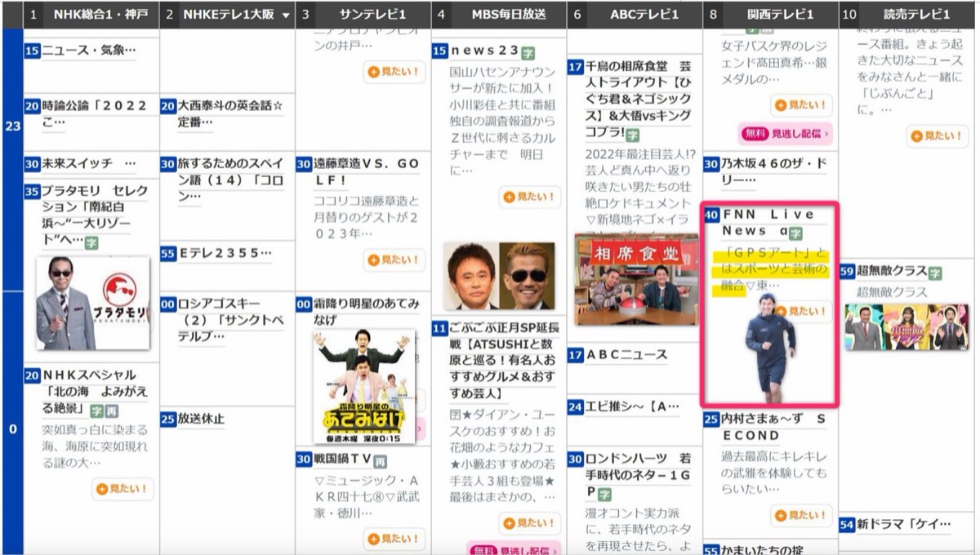This screenshot has height=555, width=980.
Task: Open ブラタモリ program thumbnail
Action: click(x=93, y=304)
